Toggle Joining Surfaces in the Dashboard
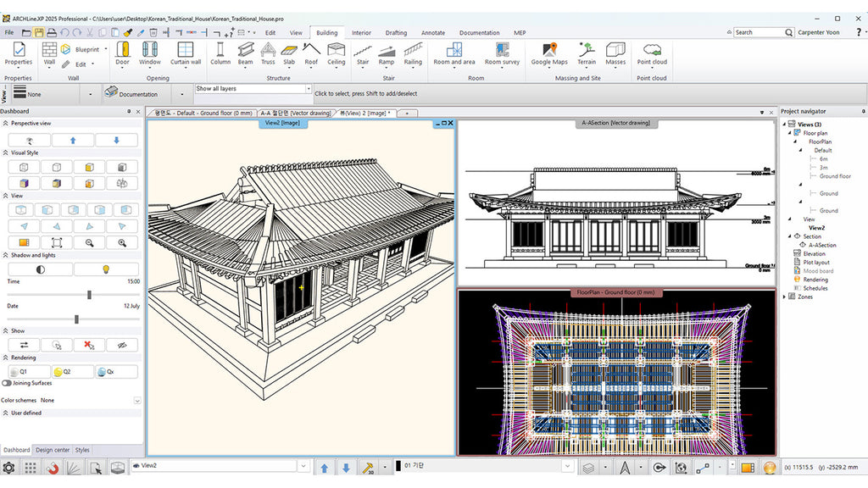 pyautogui.click(x=8, y=383)
